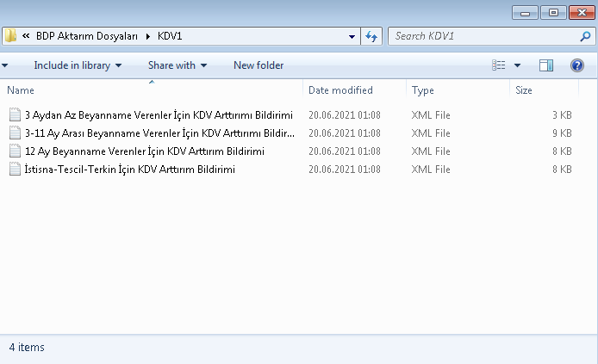Expand the address bar history dropdown

[352, 36]
